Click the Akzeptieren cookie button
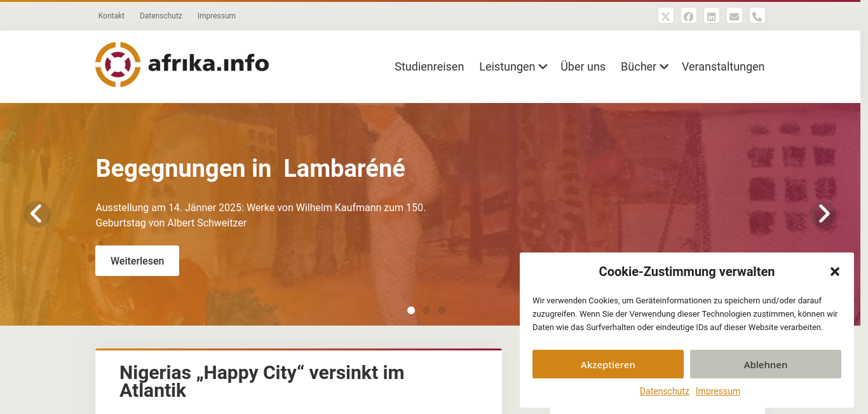 (x=608, y=364)
